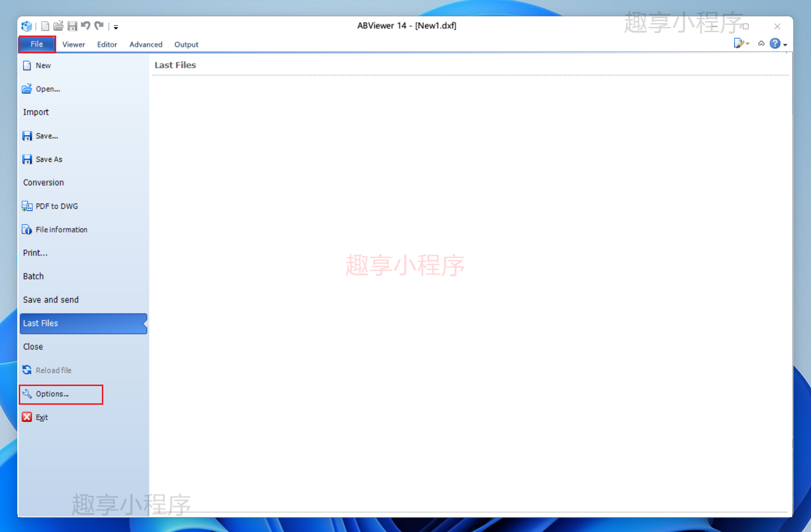
Task: Exit ABViewer via the Exit item
Action: point(83,417)
